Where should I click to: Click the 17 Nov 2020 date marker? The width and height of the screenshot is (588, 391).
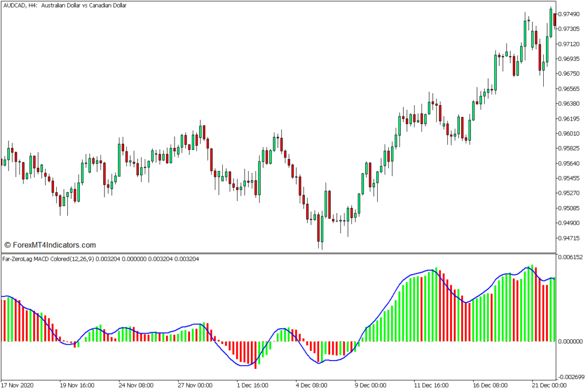(17, 385)
